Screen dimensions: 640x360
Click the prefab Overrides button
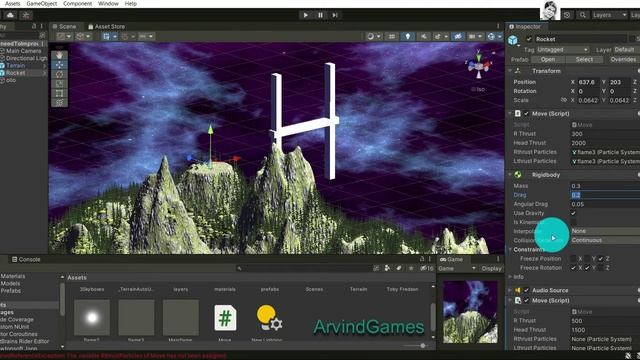point(623,59)
